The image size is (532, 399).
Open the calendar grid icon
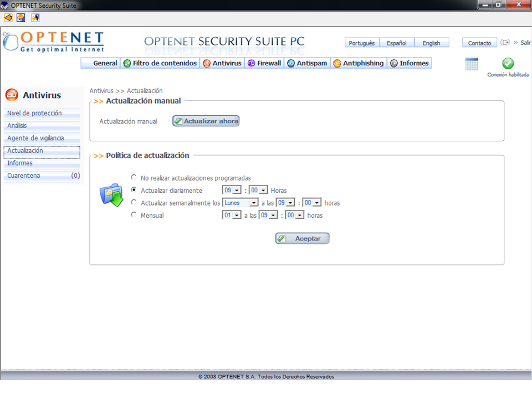coord(472,64)
